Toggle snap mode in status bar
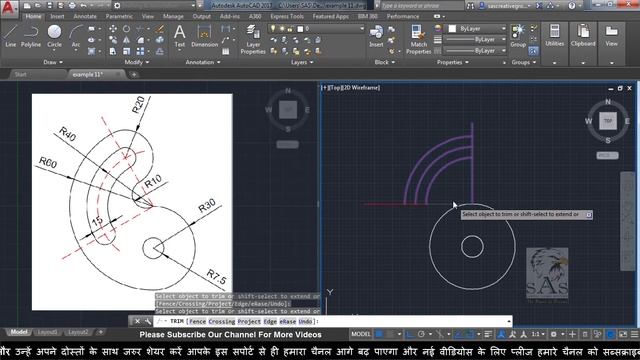 [x=391, y=334]
